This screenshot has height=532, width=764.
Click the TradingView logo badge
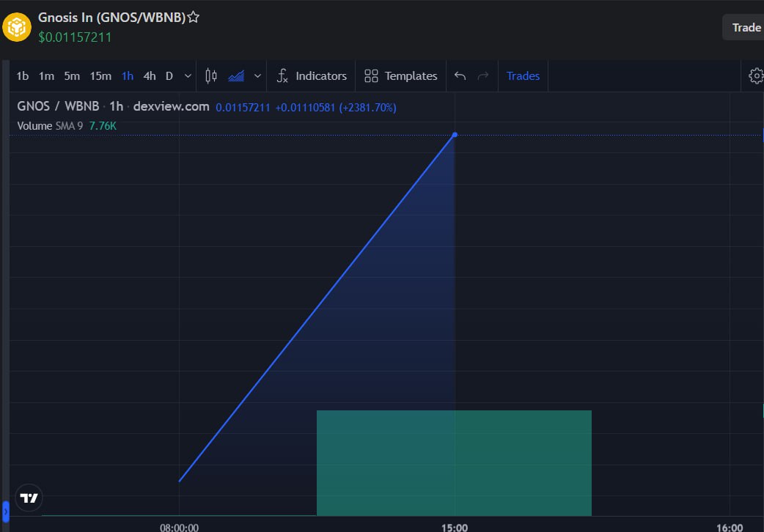click(29, 498)
